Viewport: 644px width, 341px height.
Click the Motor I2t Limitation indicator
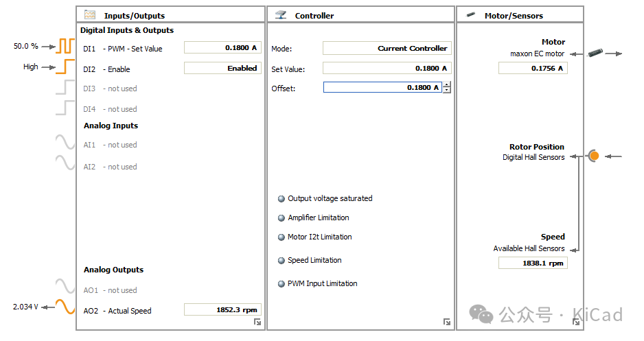click(281, 237)
